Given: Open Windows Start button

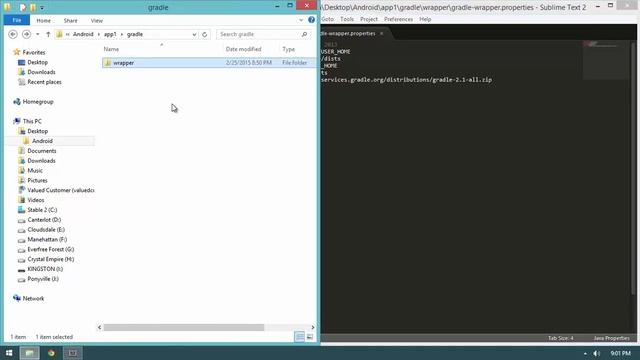Looking at the screenshot, I should [9, 353].
